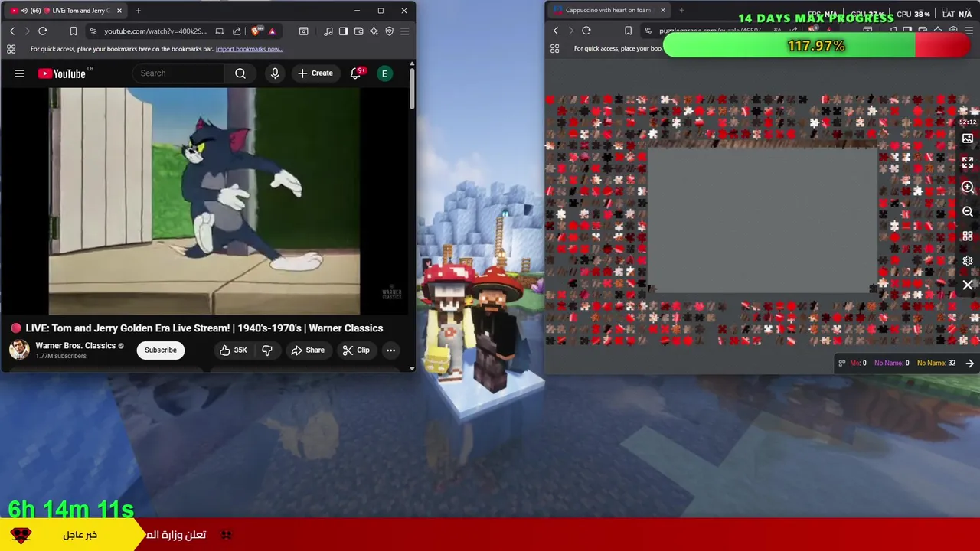Open tab search in YouTube window
Image resolution: width=980 pixels, height=551 pixels.
(304, 31)
